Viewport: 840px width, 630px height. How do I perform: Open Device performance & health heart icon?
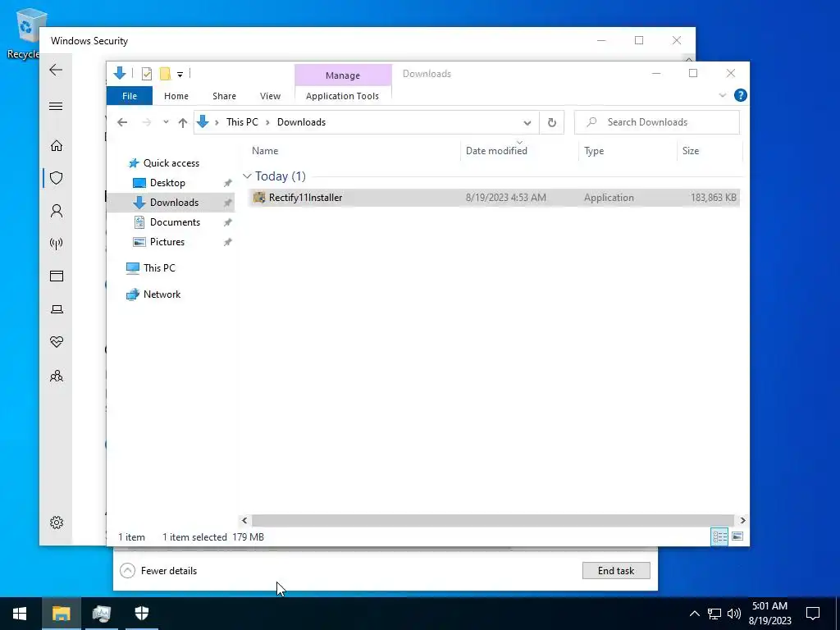pos(57,342)
